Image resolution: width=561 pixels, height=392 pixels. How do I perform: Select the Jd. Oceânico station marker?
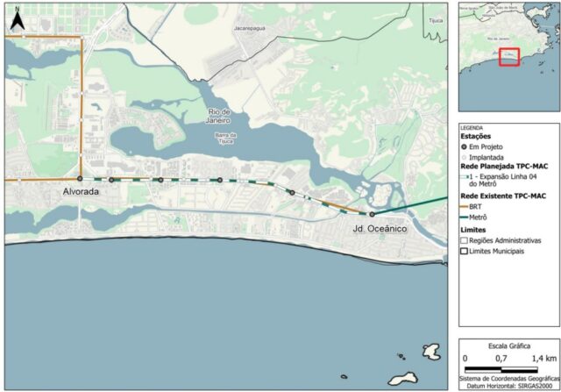pyautogui.click(x=372, y=214)
